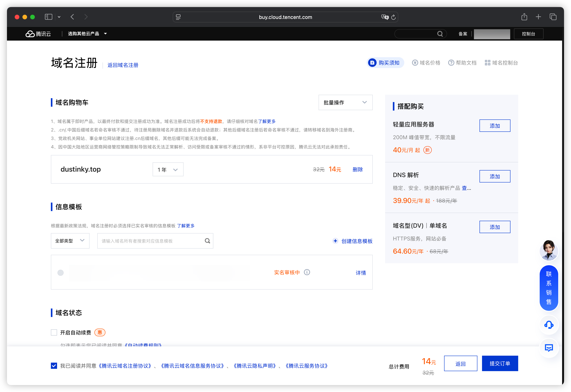Focus the domain owner template search field
The image size is (571, 392).
pos(155,241)
